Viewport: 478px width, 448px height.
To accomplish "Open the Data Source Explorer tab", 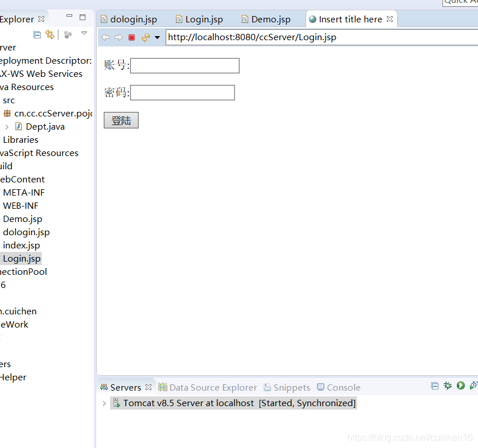I will pos(213,388).
